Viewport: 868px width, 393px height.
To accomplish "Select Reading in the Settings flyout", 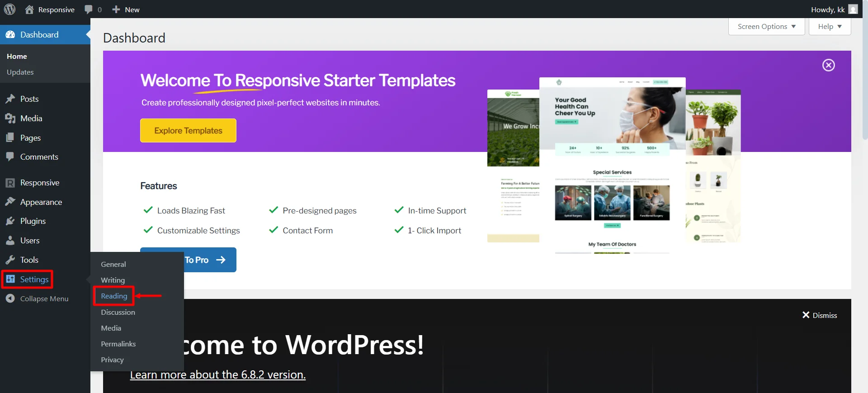I will (114, 296).
